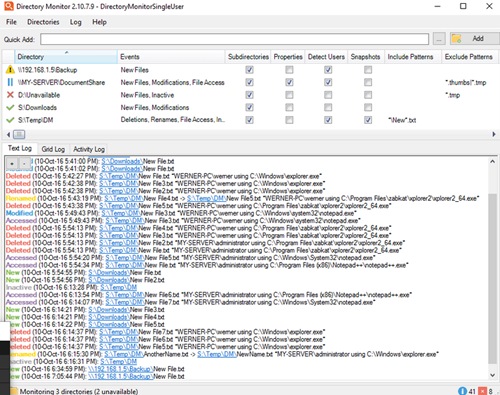Click the Properties column header
This screenshot has height=395, width=500.
(288, 57)
